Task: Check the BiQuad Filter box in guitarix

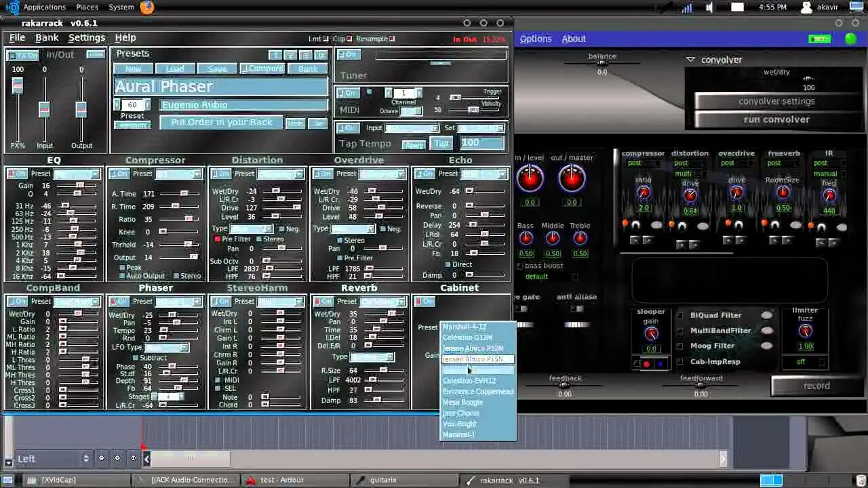Action: coord(680,315)
